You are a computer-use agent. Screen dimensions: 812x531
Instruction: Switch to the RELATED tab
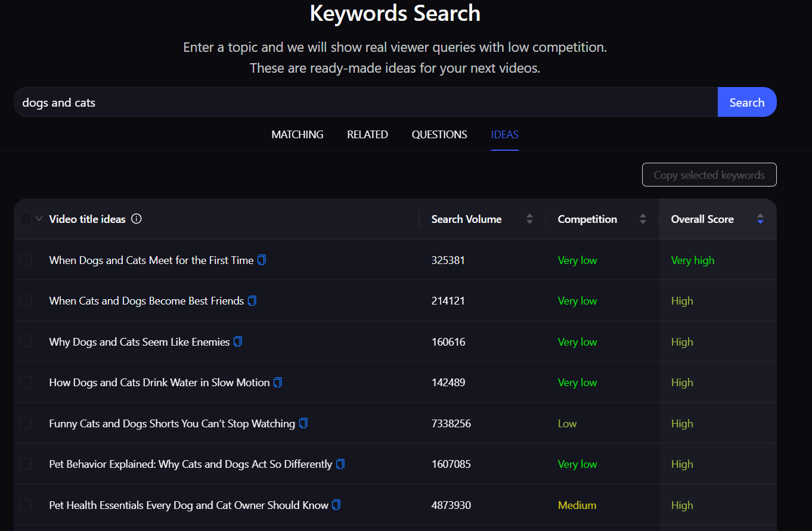tap(368, 135)
